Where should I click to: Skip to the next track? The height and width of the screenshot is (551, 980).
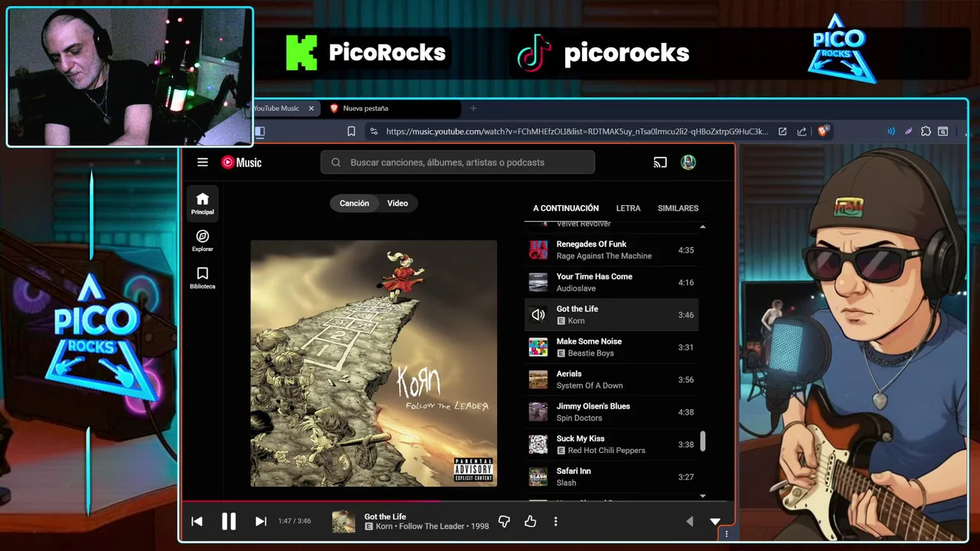261,521
